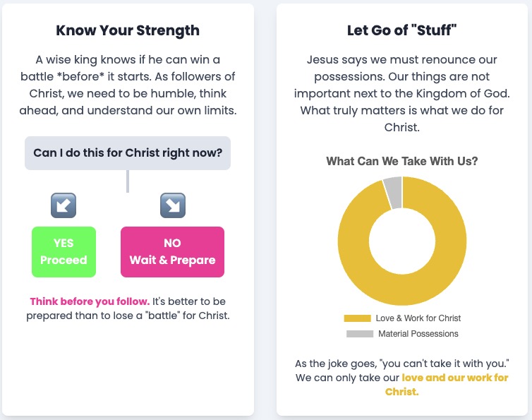532x420 pixels.
Task: Click the down-right arrow icon above NO
Action: click(x=172, y=205)
